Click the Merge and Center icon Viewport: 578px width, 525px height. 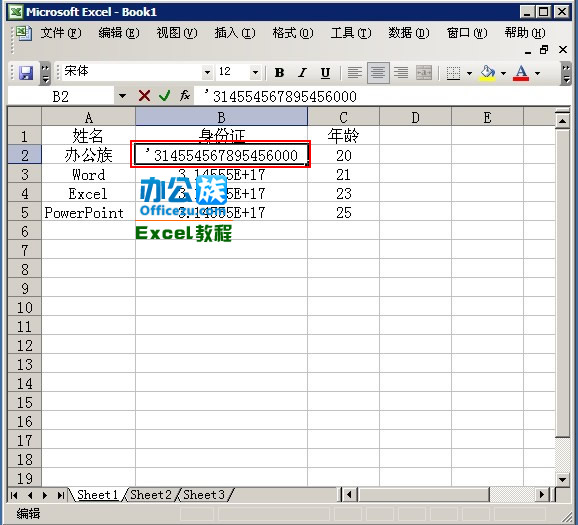(x=424, y=73)
